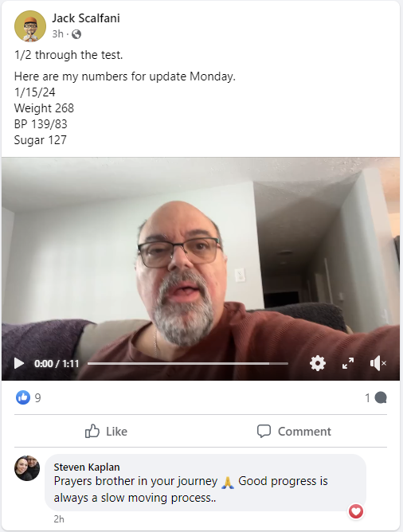Expand video to fullscreen
This screenshot has width=403, height=532.
[348, 363]
